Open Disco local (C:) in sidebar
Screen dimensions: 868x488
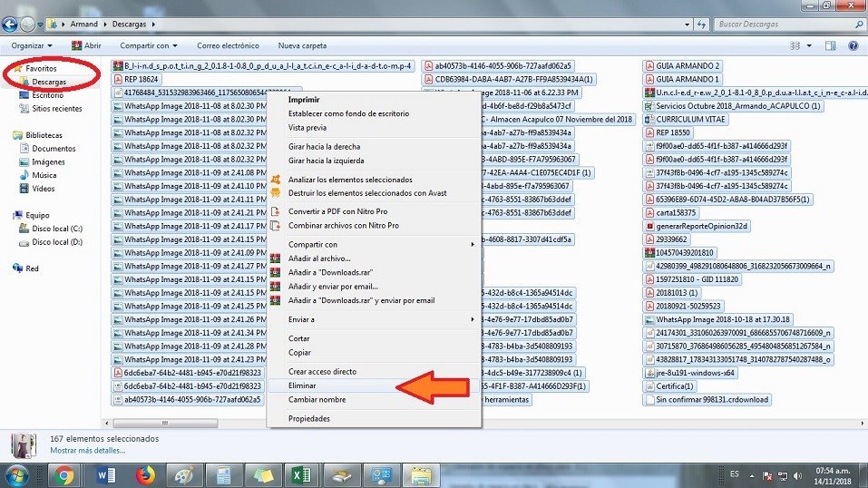point(57,229)
